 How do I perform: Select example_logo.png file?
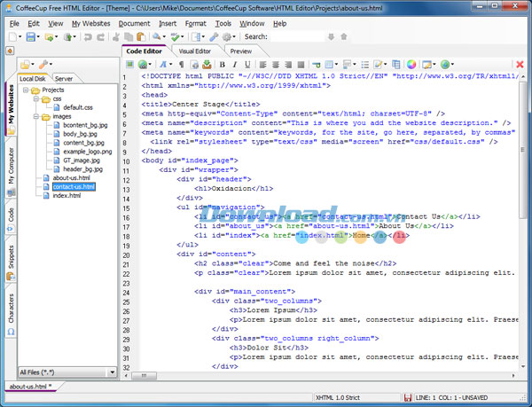point(88,152)
